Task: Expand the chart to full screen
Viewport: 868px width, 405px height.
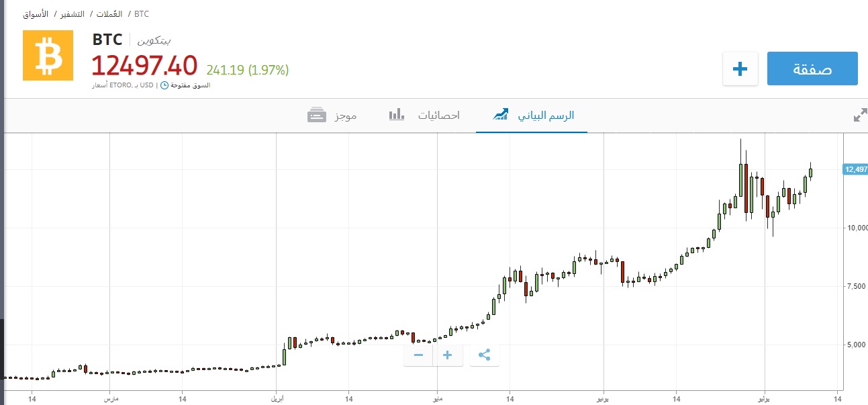Action: (x=859, y=116)
